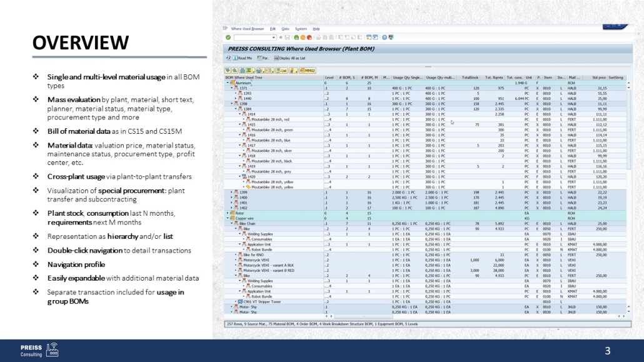This screenshot has height=362, width=644.
Task: Click the Display All as List button
Action: tap(289, 58)
